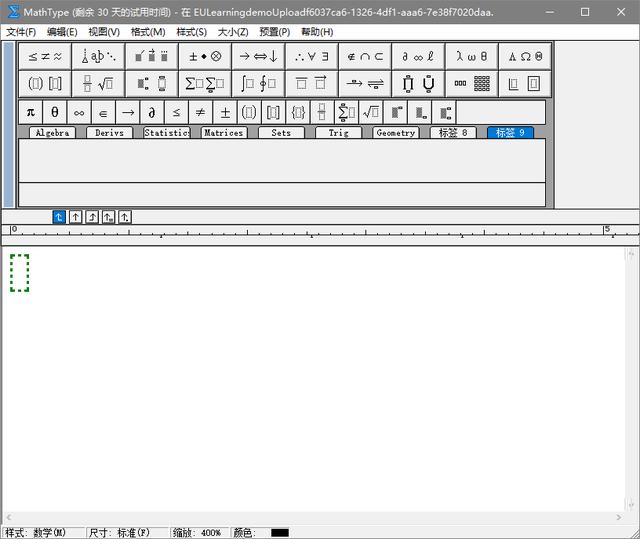Insert curly braces template from small bar
640x539 pixels.
click(298, 112)
